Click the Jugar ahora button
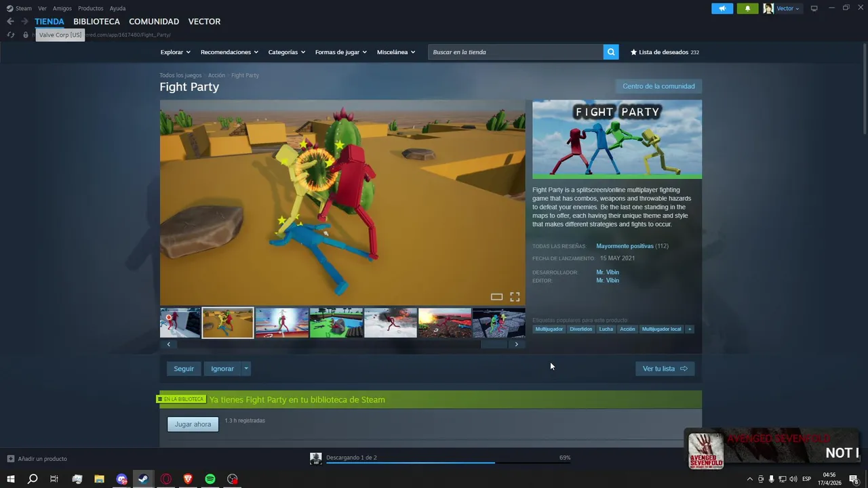Screen dimensions: 868x488 193,424
